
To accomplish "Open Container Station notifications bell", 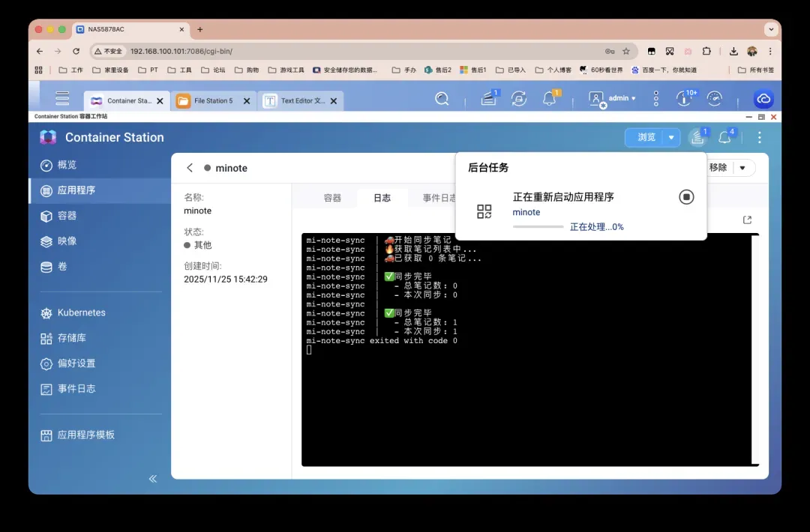I will (x=724, y=138).
